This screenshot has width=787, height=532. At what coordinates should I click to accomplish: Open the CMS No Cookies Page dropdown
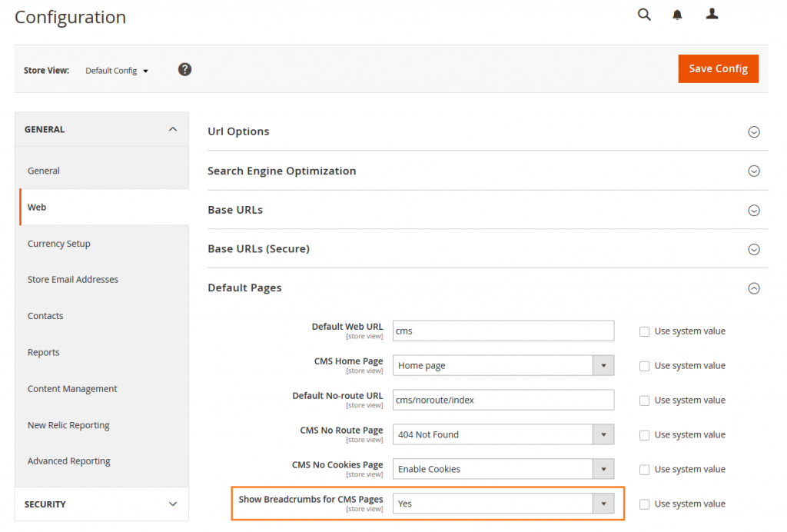click(503, 469)
